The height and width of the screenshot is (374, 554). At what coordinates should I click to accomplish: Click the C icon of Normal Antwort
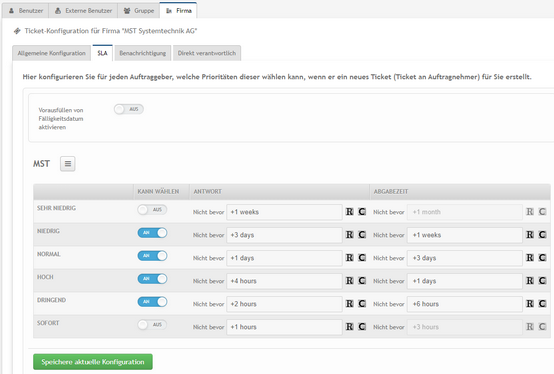pos(362,257)
